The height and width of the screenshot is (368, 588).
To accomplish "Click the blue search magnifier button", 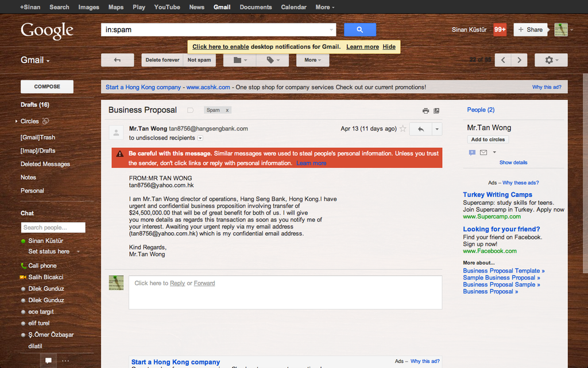I will 360,30.
